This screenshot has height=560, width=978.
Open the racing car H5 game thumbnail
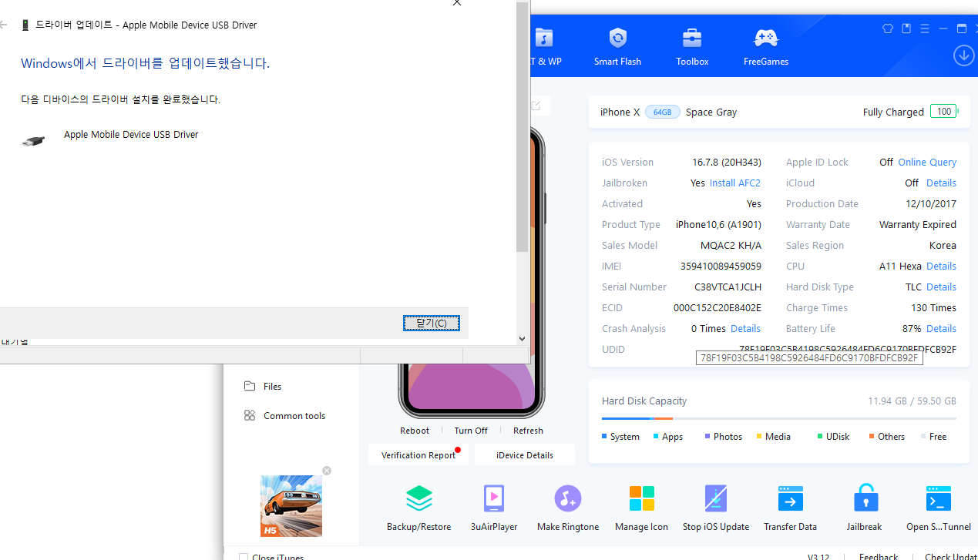[291, 506]
